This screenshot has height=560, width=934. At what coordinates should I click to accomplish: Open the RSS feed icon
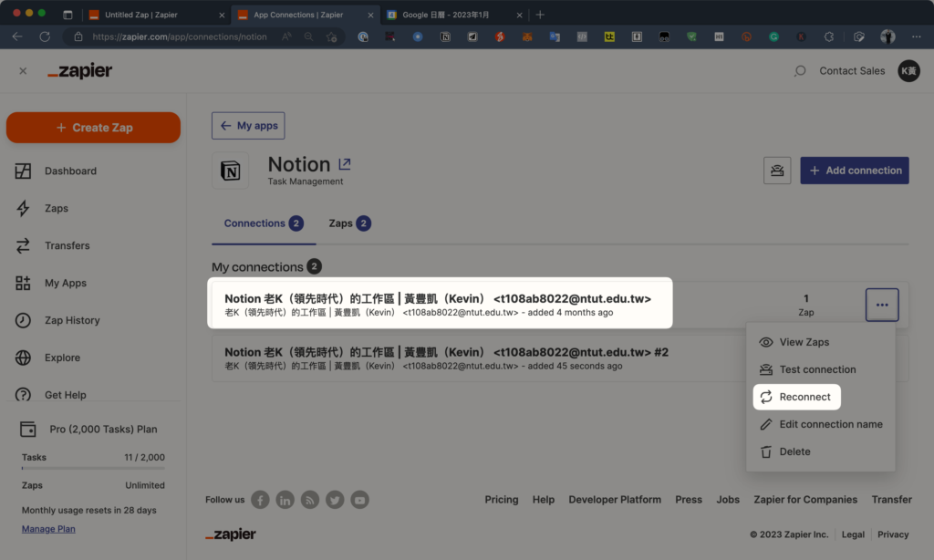(x=310, y=500)
